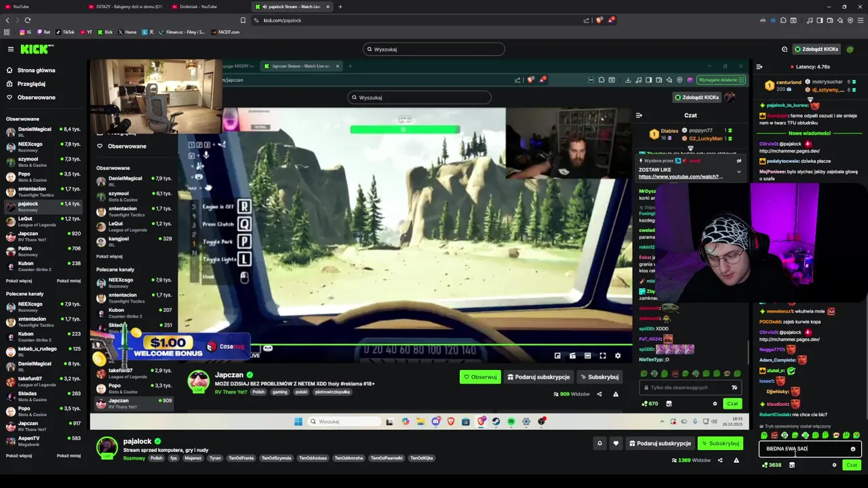Collapse recommended channels with Pokaż mniej
This screenshot has width=868, height=488.
[x=68, y=455]
